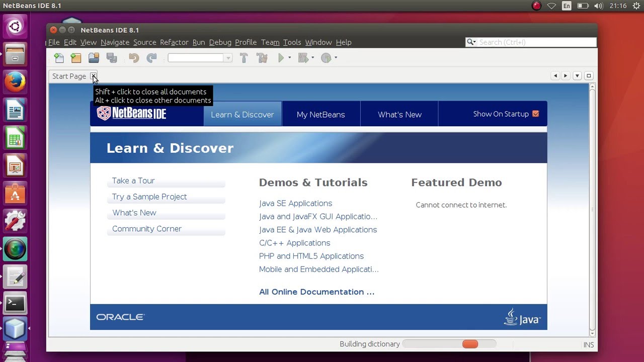This screenshot has height=362, width=644.
Task: Open the system gear menu in the top panel
Action: click(636, 6)
